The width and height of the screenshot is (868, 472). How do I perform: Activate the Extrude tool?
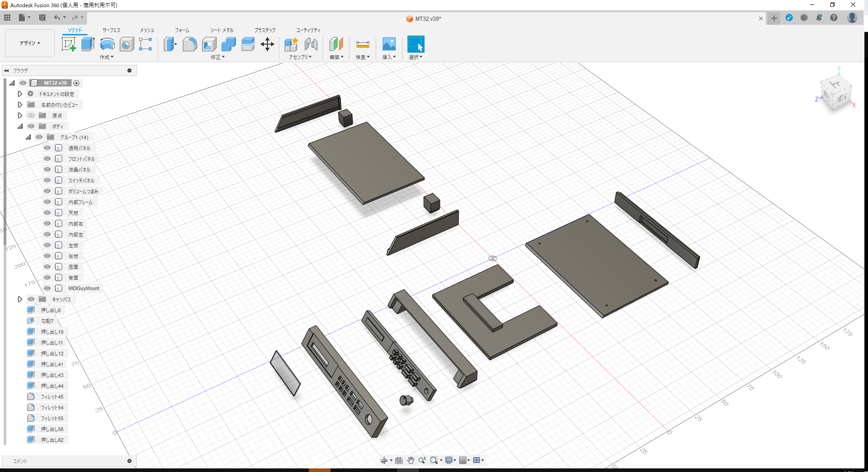[88, 44]
